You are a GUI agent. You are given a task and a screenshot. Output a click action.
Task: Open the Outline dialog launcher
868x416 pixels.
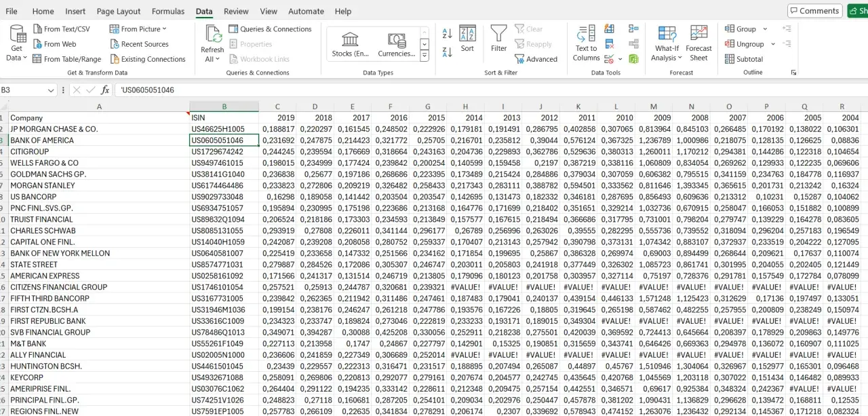[793, 73]
